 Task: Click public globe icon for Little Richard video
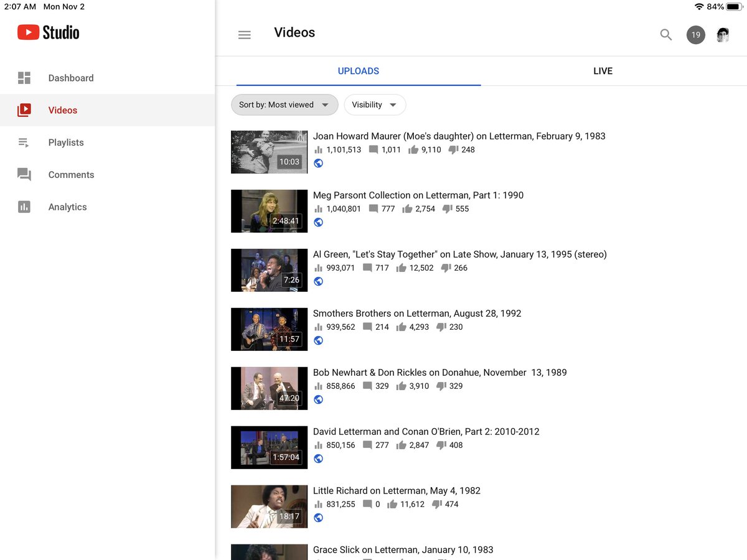[x=318, y=518]
